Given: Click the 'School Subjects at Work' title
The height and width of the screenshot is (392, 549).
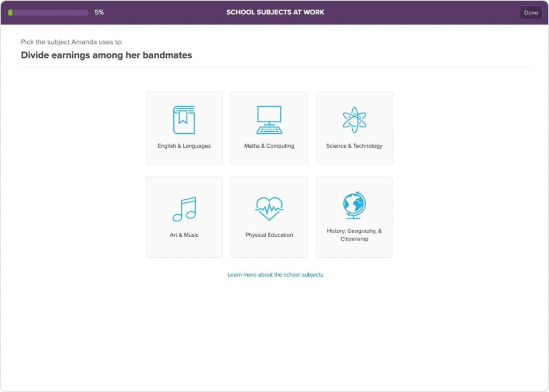Looking at the screenshot, I should (x=275, y=12).
